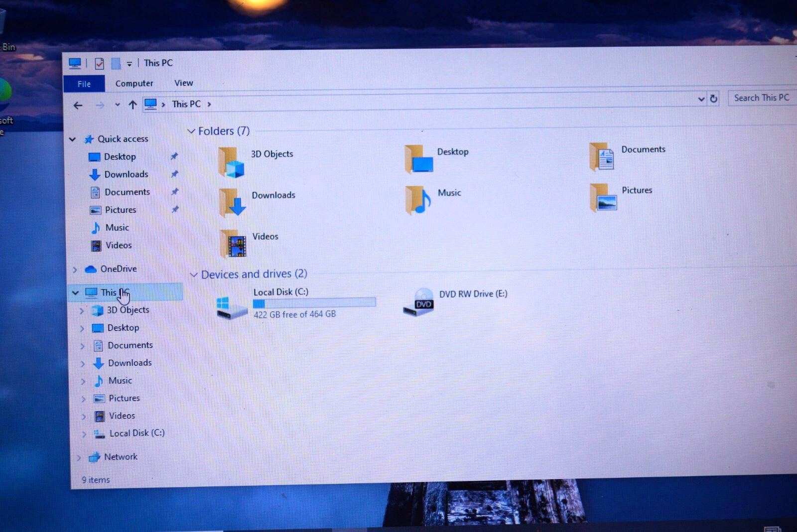Click the chevron after This PC in address bar
This screenshot has width=797, height=532.
point(209,104)
